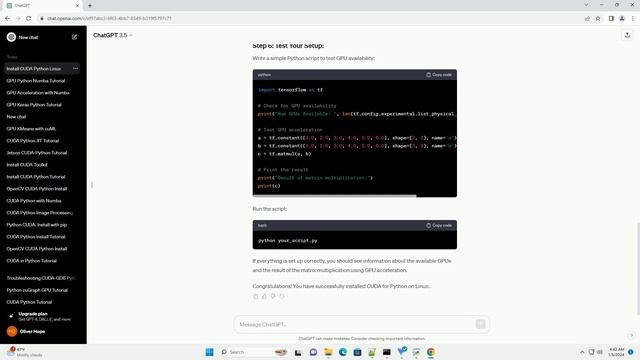Image resolution: width=640 pixels, height=360 pixels.
Task: Click the taskbar clock showing date and time
Action: point(616,352)
